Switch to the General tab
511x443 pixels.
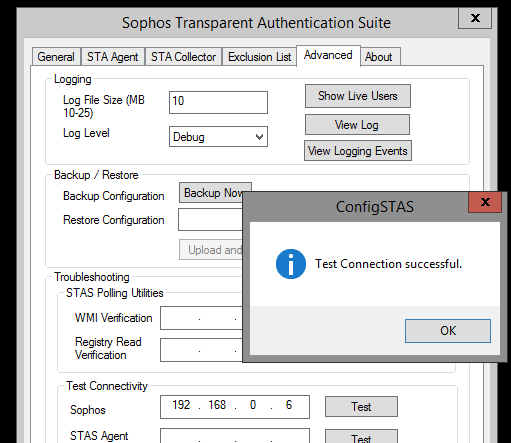tap(56, 57)
